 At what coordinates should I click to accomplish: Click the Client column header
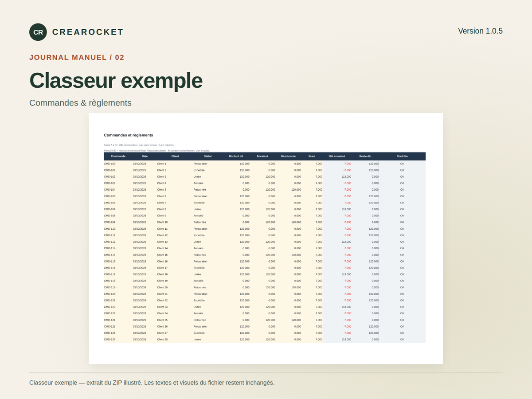point(175,156)
